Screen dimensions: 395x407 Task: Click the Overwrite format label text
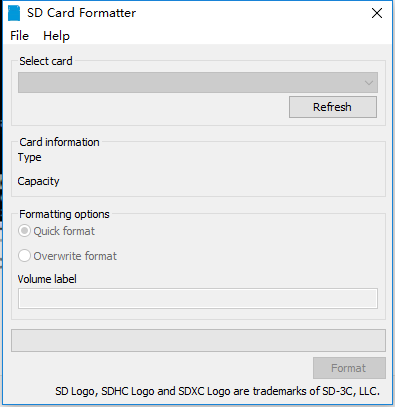coord(75,256)
